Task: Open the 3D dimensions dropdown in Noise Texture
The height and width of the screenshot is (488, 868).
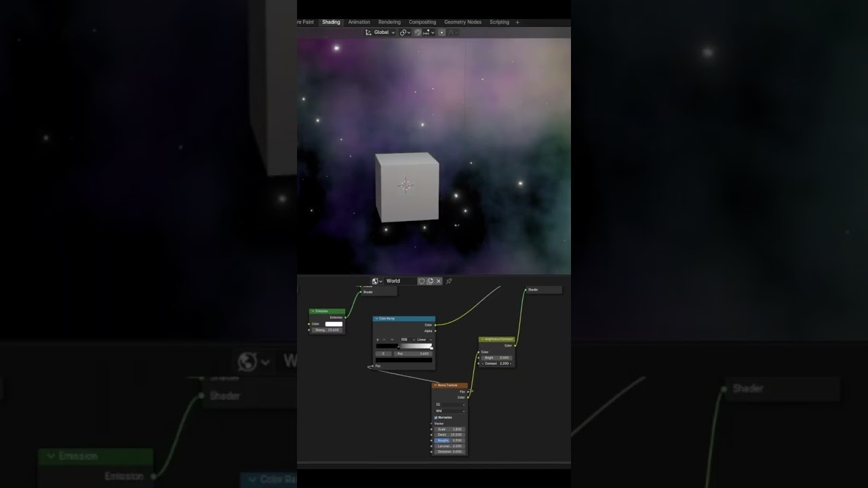Action: [x=450, y=405]
